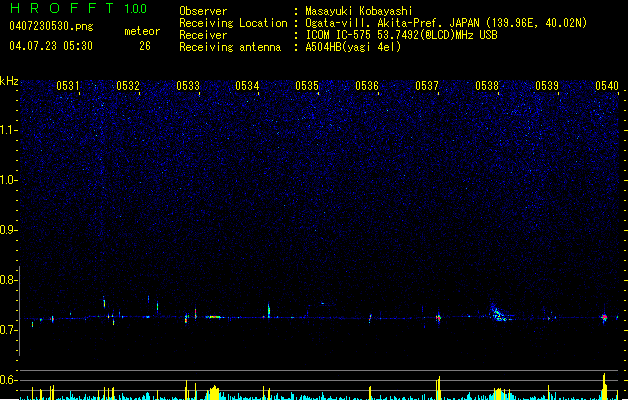Click the kHz axis unit label
Viewport: 629px width, 400px height.
(x=9, y=81)
